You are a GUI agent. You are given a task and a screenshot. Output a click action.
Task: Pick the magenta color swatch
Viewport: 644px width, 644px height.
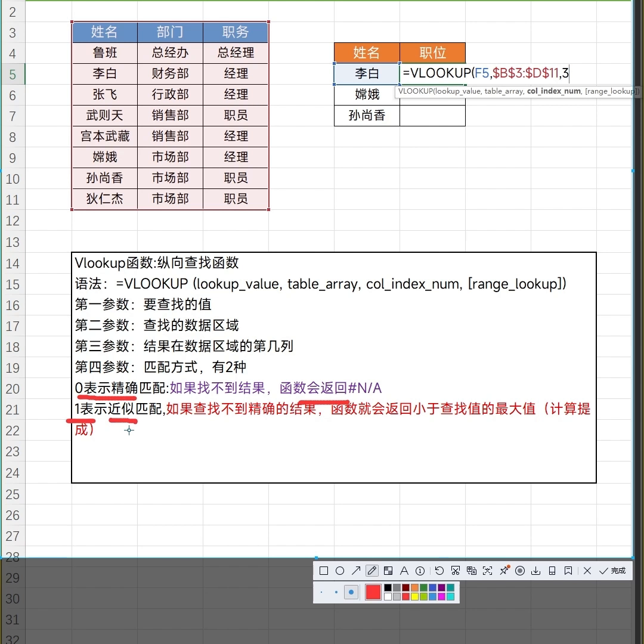pos(441,597)
